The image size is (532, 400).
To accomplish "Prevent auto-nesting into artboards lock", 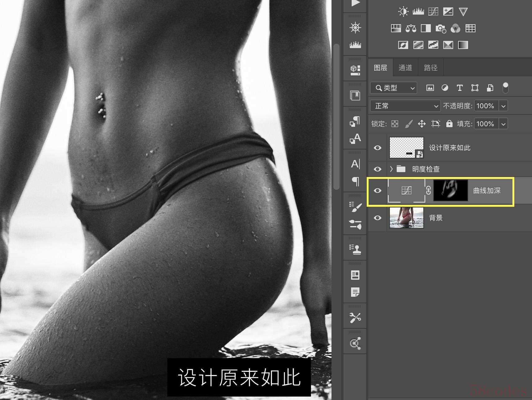I will [436, 124].
